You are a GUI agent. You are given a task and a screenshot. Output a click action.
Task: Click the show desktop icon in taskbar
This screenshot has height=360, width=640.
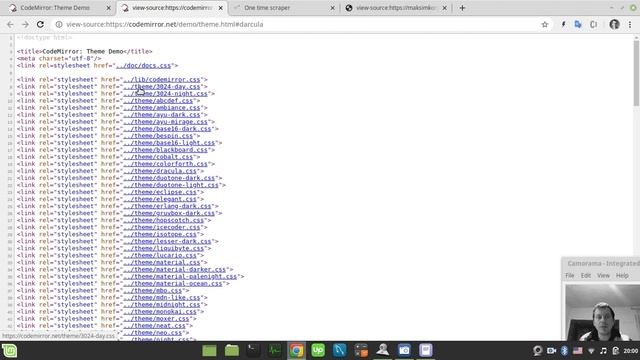[x=209, y=351]
